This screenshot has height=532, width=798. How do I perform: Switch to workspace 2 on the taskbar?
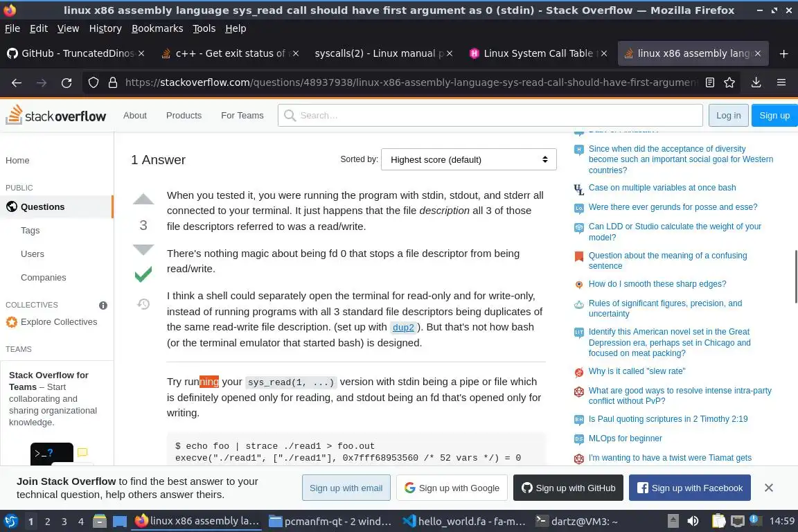[47, 522]
